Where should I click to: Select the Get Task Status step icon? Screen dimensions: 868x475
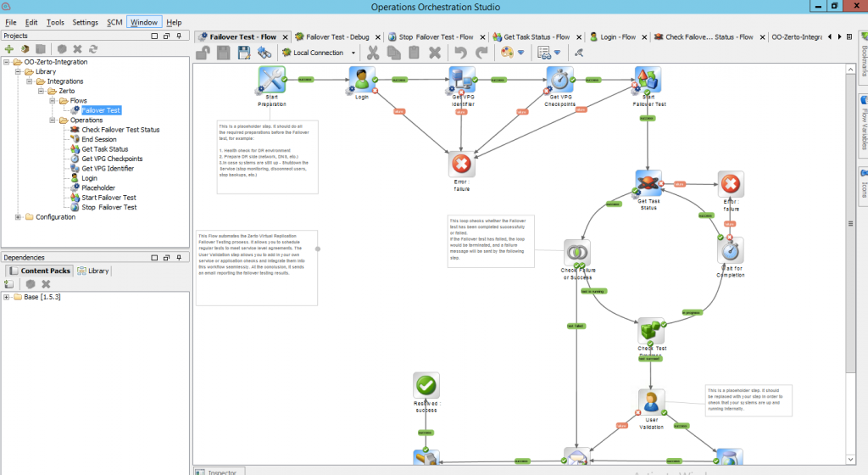coord(648,183)
